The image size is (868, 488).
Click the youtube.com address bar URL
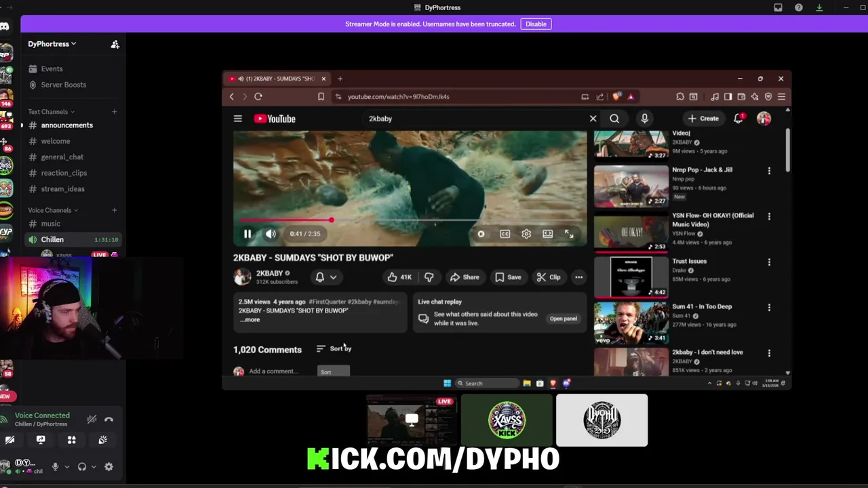click(398, 97)
